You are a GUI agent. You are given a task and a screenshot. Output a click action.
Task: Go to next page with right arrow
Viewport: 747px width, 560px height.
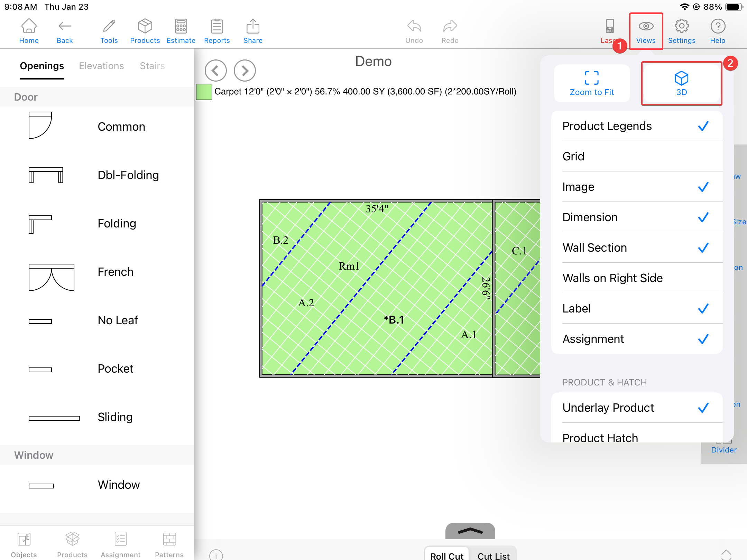pyautogui.click(x=245, y=71)
